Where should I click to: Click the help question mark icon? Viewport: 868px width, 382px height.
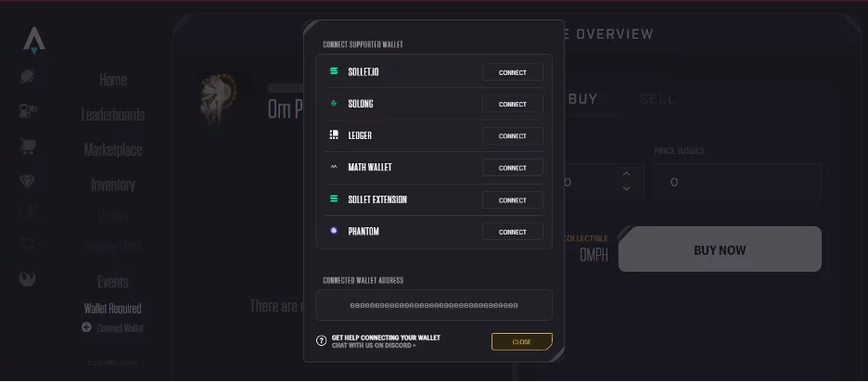coord(321,340)
